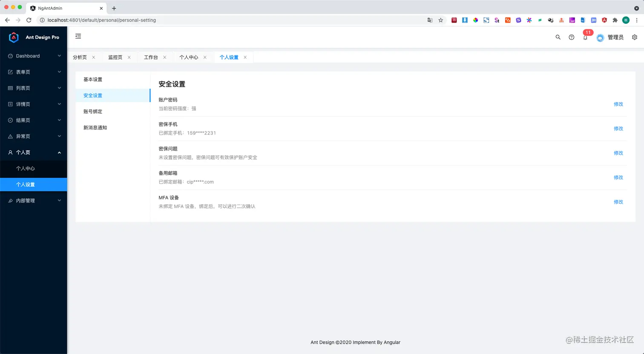Expand the 详情页 sidebar menu
The width and height of the screenshot is (644, 354).
34,104
